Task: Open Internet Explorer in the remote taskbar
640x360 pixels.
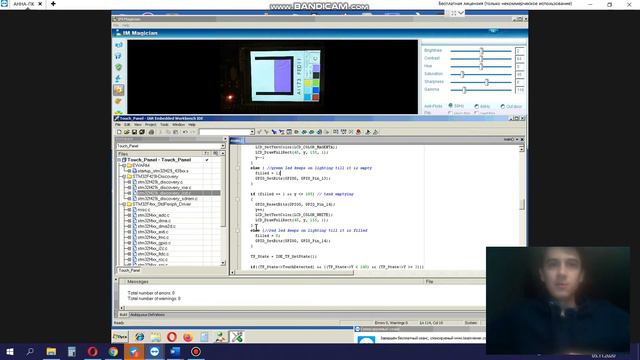Action: point(140,337)
